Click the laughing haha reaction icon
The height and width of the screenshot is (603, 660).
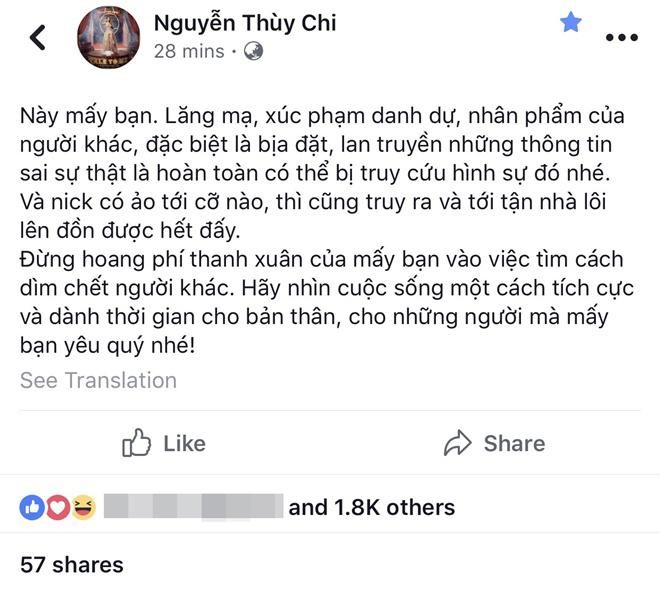tap(83, 507)
